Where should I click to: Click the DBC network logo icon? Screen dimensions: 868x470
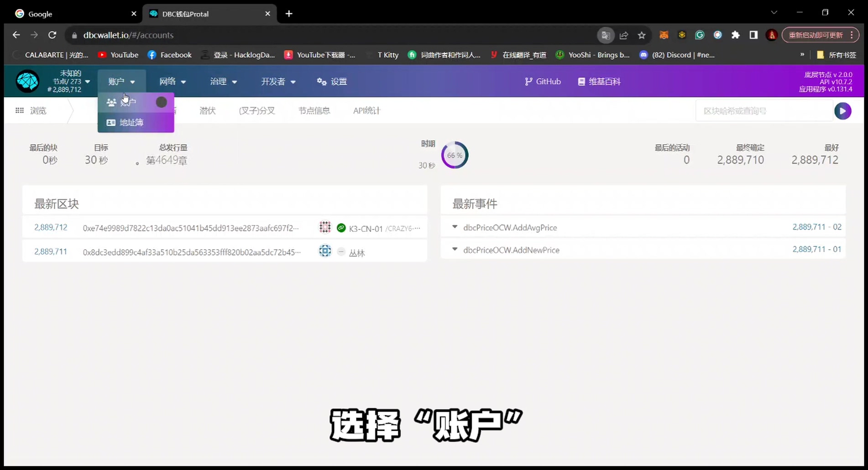pyautogui.click(x=27, y=81)
